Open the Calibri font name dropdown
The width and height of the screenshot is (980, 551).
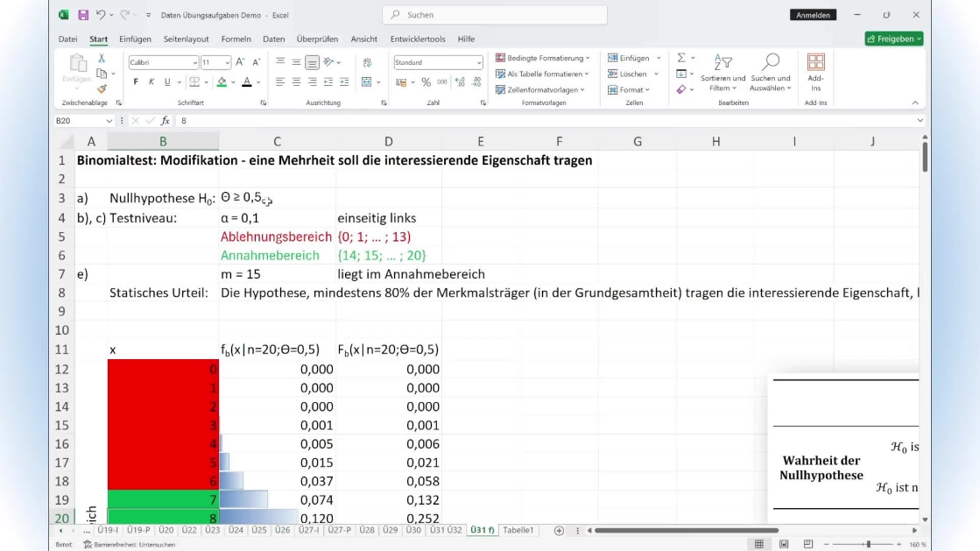click(194, 62)
